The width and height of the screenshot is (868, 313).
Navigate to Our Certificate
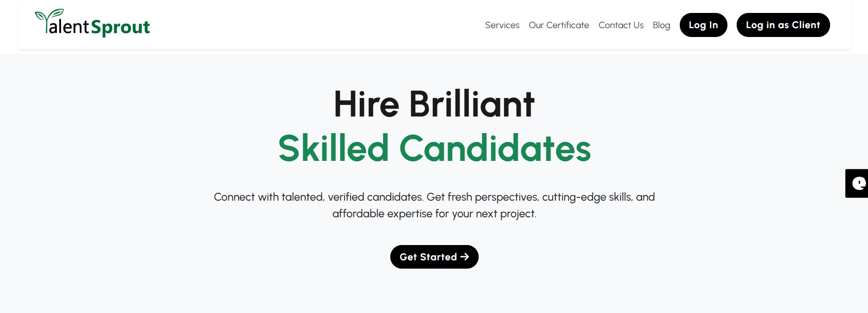[x=559, y=25]
